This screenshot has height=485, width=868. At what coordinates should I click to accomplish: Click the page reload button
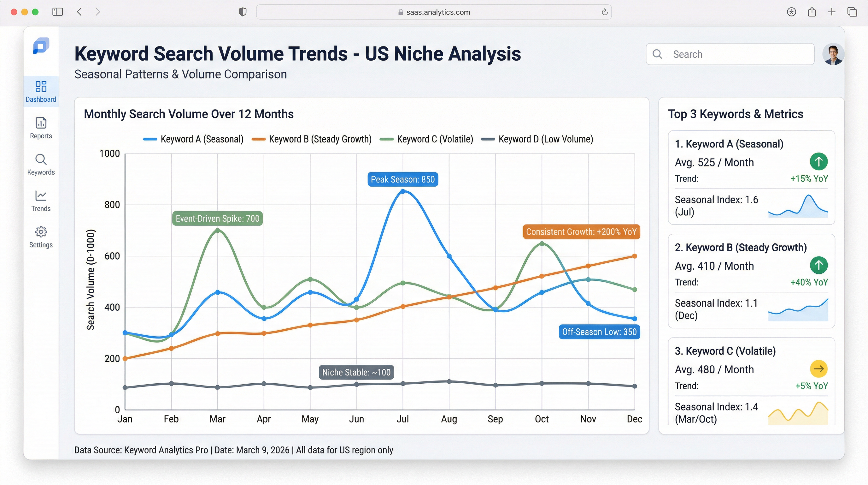[x=604, y=12]
